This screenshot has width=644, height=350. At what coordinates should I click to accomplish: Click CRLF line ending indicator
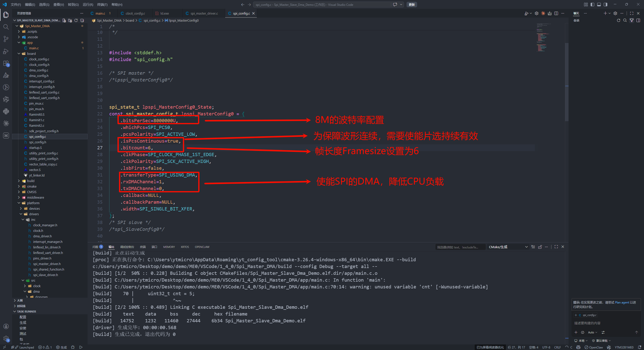coord(557,347)
